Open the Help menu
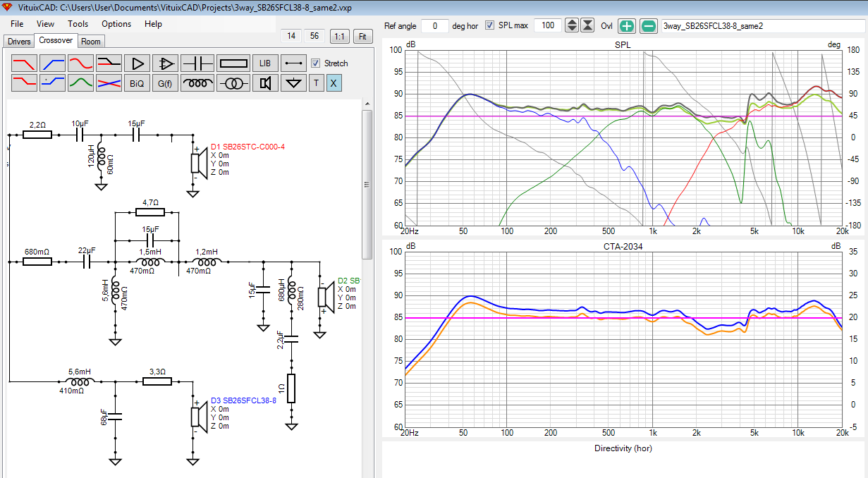Screen dimensions: 868x478 [x=153, y=23]
